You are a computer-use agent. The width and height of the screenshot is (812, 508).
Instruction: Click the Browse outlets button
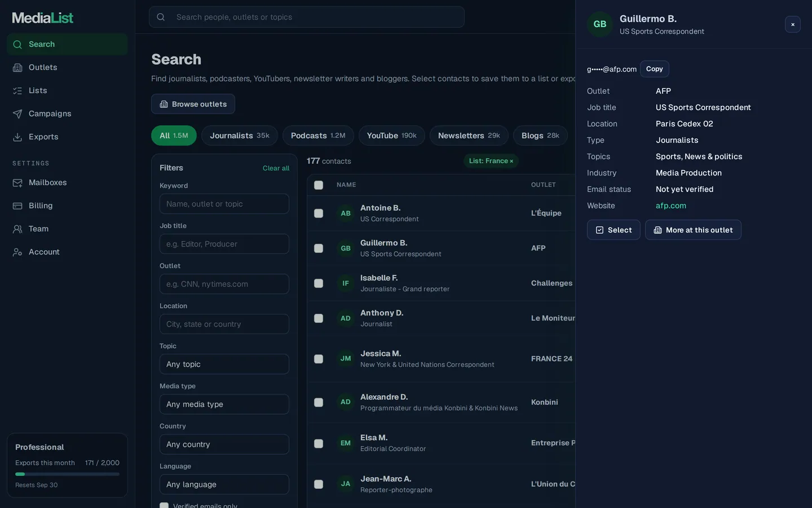coord(193,104)
